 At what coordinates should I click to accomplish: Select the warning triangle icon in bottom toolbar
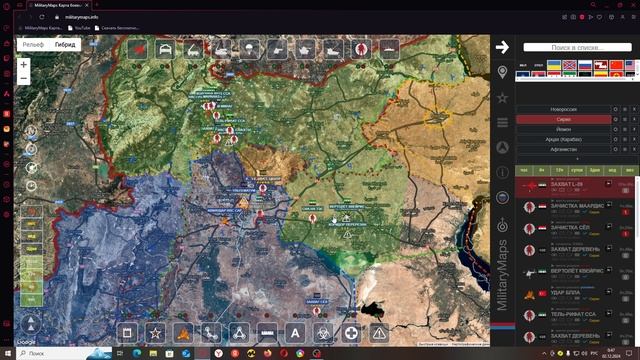379,333
